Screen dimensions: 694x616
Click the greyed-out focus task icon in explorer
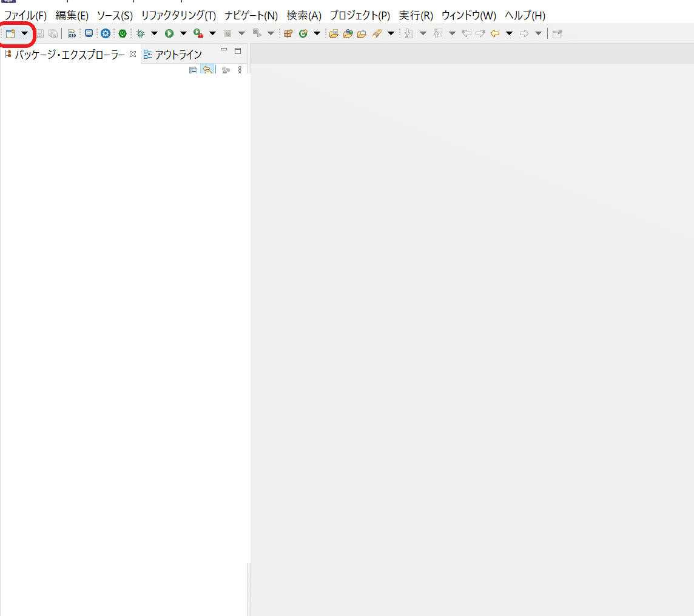pos(226,70)
